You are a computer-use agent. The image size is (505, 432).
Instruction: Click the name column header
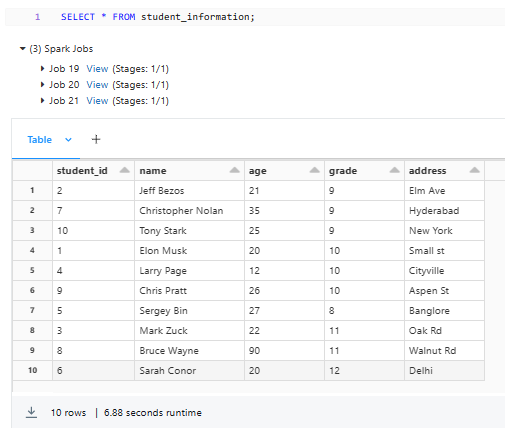pos(189,171)
